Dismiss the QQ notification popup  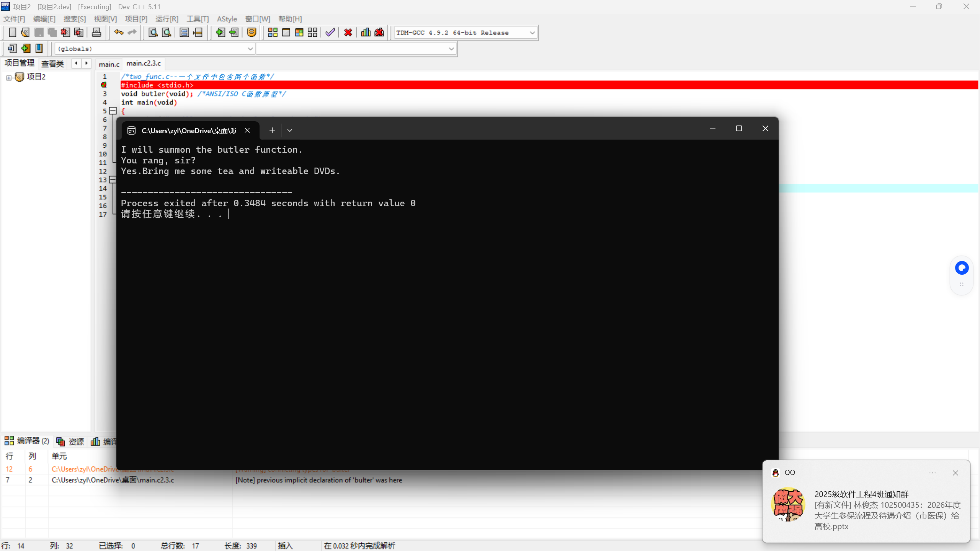955,473
